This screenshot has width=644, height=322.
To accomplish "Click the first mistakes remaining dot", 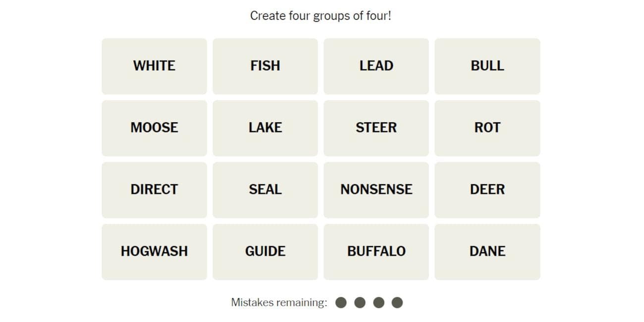I will 341,302.
